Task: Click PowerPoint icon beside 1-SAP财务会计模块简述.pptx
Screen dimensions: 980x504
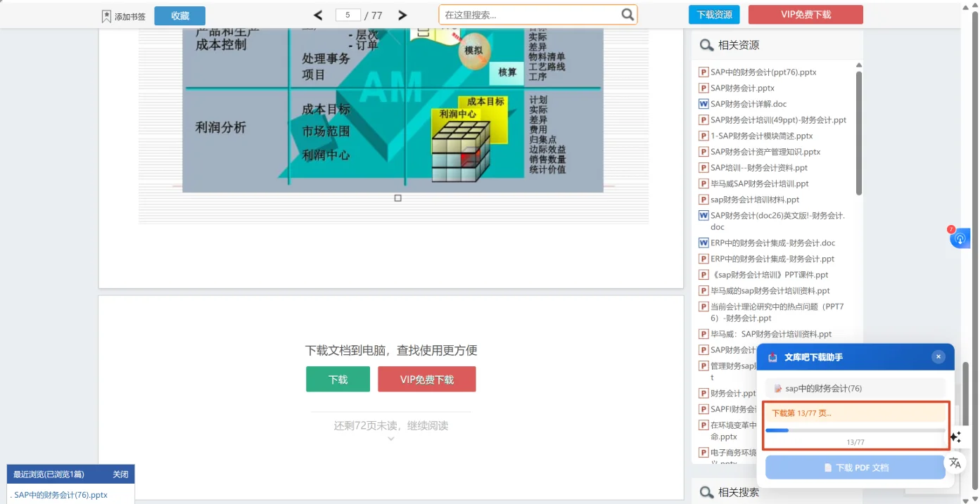Action: point(704,136)
